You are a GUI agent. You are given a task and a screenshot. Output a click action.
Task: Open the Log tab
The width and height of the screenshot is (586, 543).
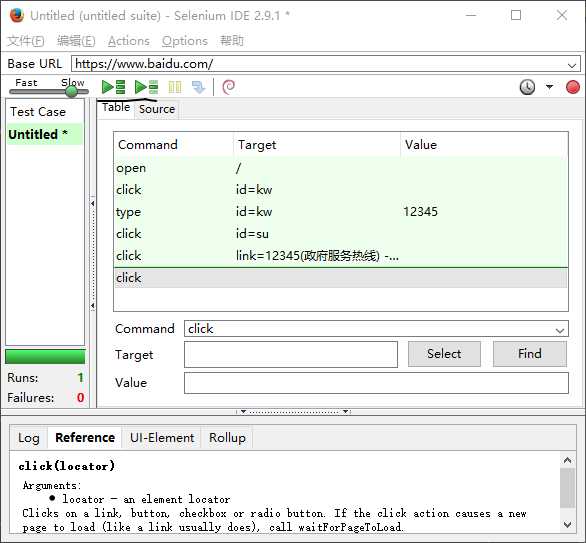[29, 438]
